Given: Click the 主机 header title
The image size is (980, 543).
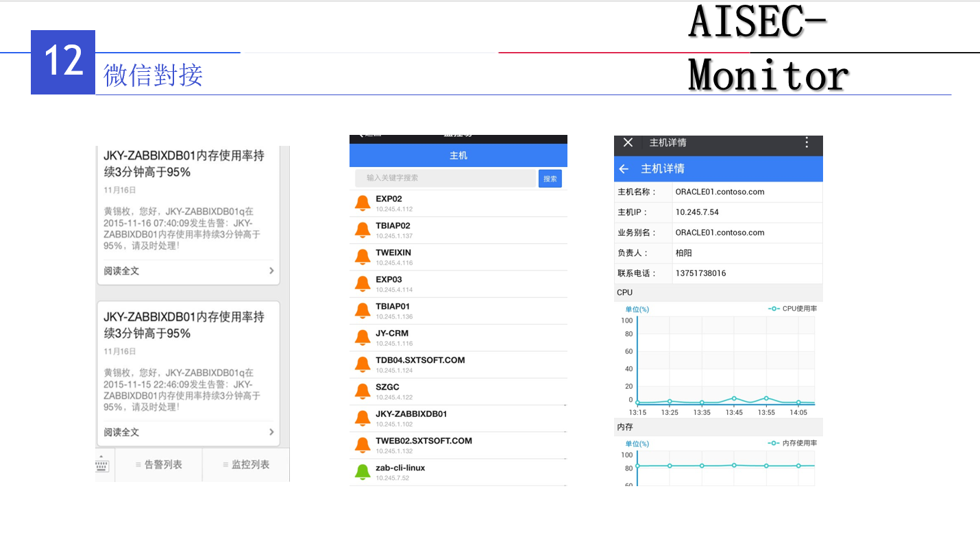Looking at the screenshot, I should click(x=458, y=155).
